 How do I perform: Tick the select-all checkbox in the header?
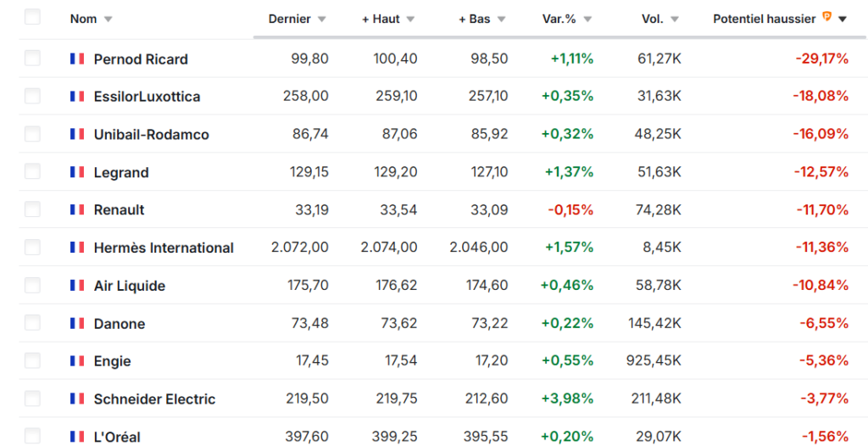[32, 18]
